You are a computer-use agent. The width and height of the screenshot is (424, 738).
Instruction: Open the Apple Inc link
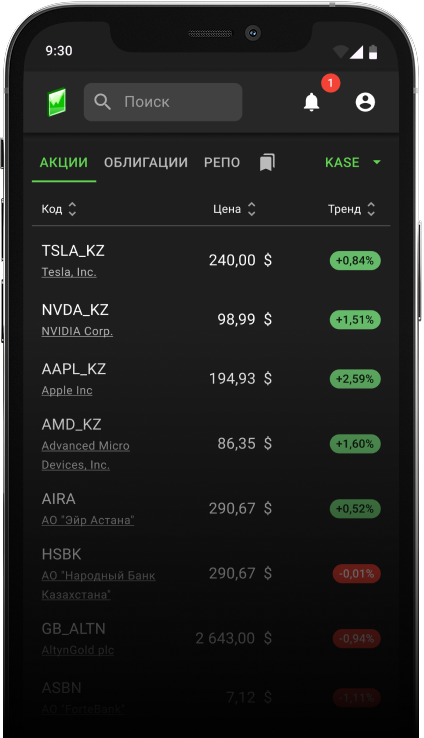pyautogui.click(x=67, y=390)
